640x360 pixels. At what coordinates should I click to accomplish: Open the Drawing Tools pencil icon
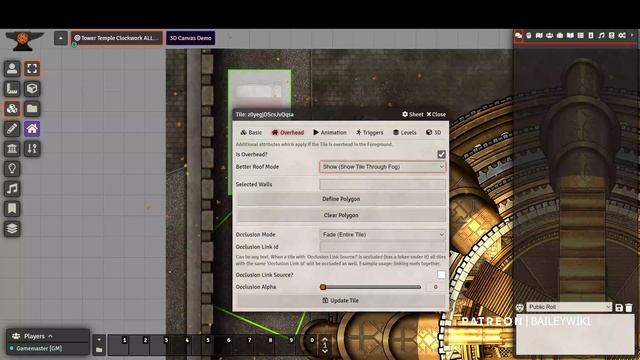(x=12, y=129)
